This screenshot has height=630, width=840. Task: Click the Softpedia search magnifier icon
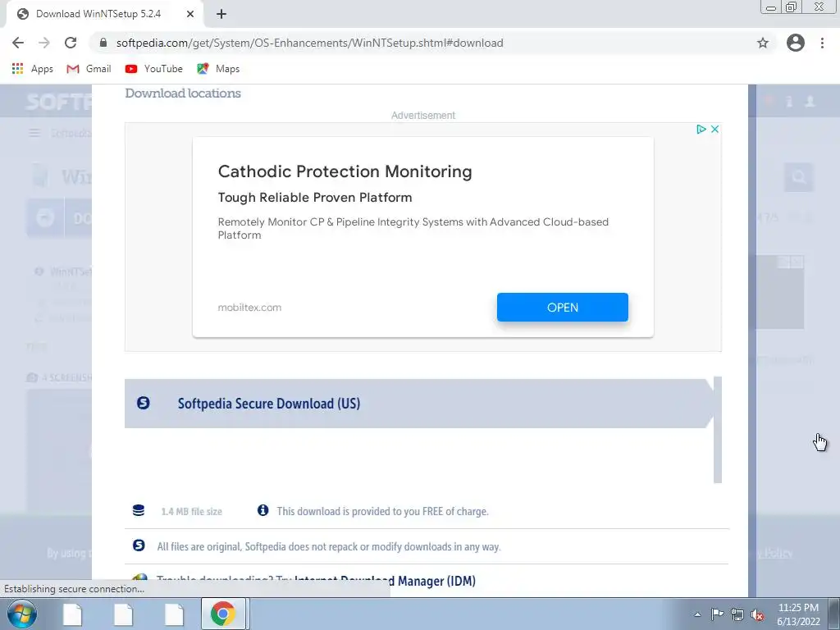(x=799, y=177)
